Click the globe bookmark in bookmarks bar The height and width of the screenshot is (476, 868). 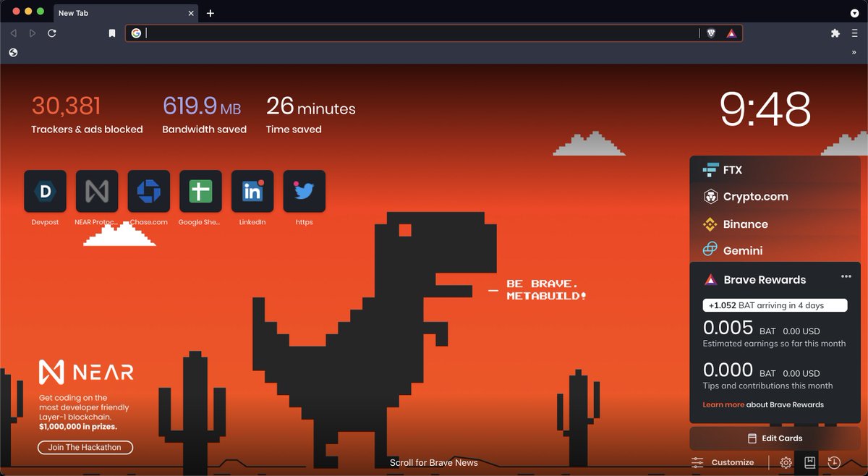[13, 52]
